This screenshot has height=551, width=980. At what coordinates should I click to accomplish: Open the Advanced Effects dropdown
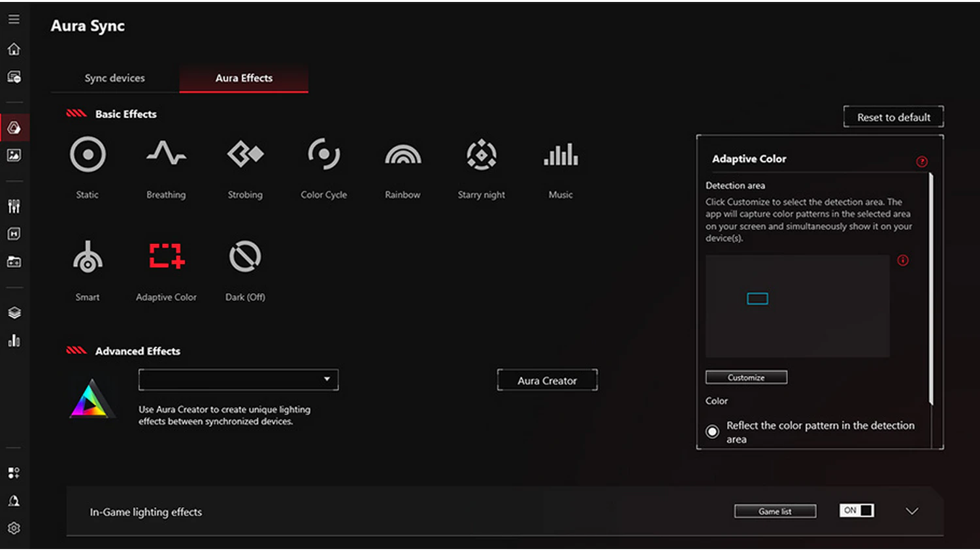coord(238,379)
